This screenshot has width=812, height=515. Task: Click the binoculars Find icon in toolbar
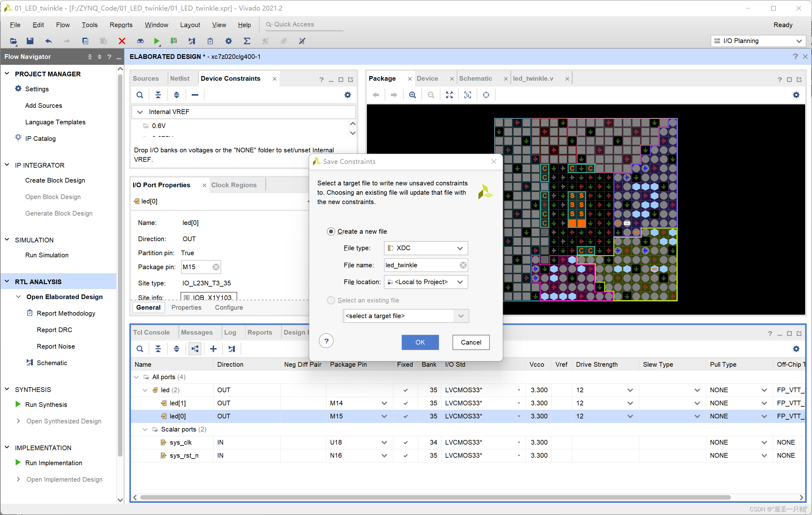[x=140, y=41]
